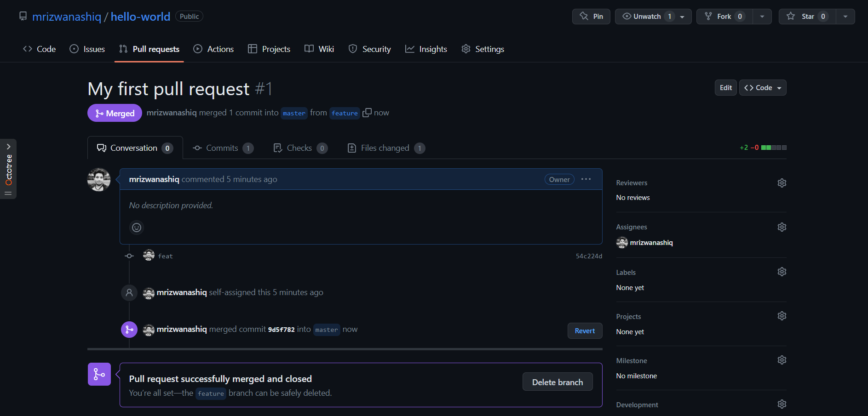Open Projects sidebar settings gear
868x416 pixels.
click(x=782, y=316)
